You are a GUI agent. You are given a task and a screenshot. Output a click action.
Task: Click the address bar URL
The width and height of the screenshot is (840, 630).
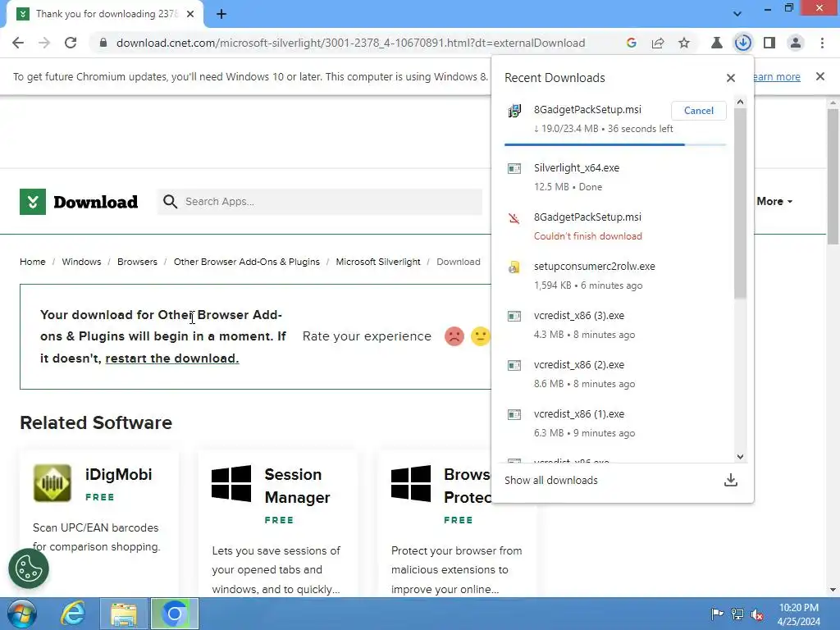pos(350,43)
